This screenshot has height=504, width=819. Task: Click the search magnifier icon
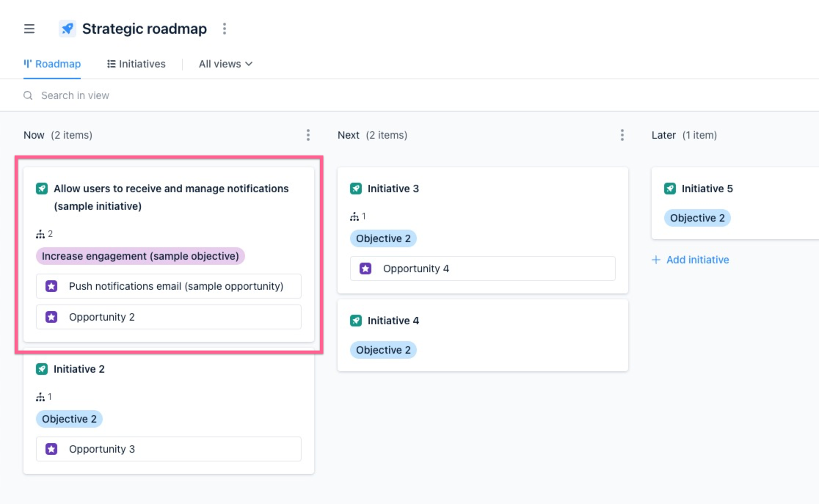click(28, 95)
